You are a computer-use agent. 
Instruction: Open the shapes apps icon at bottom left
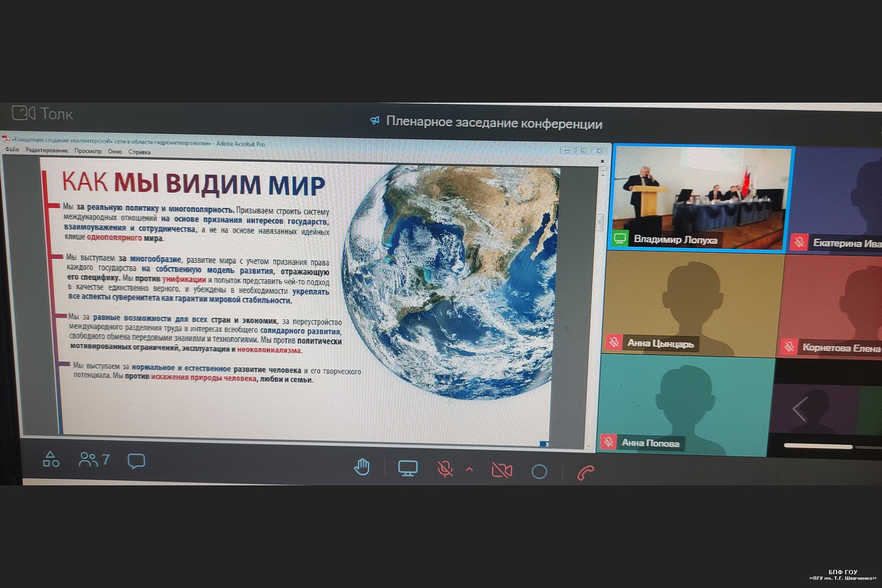point(51,458)
